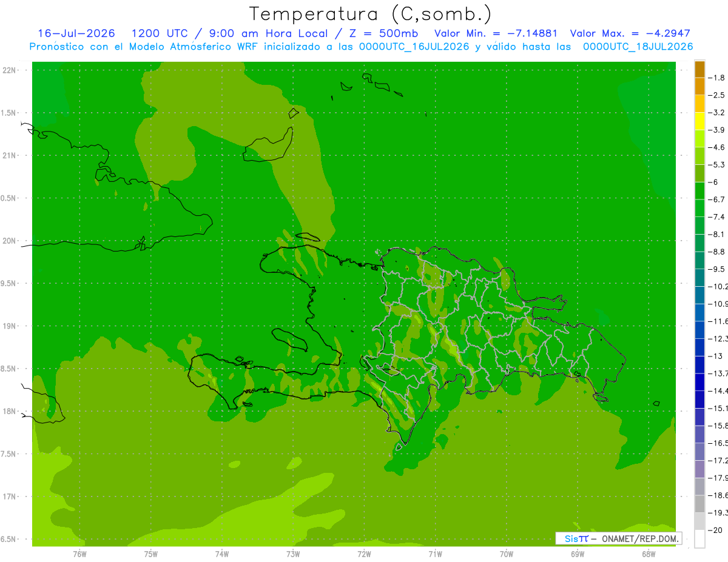Click the '69W' longitude label
Image resolution: width=728 pixels, height=562 pixels.
(x=578, y=554)
